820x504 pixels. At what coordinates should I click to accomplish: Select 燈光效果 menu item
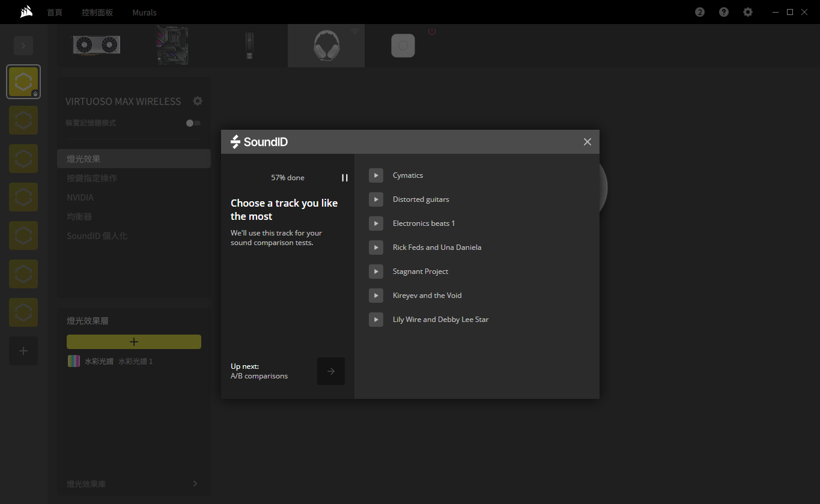(x=134, y=159)
